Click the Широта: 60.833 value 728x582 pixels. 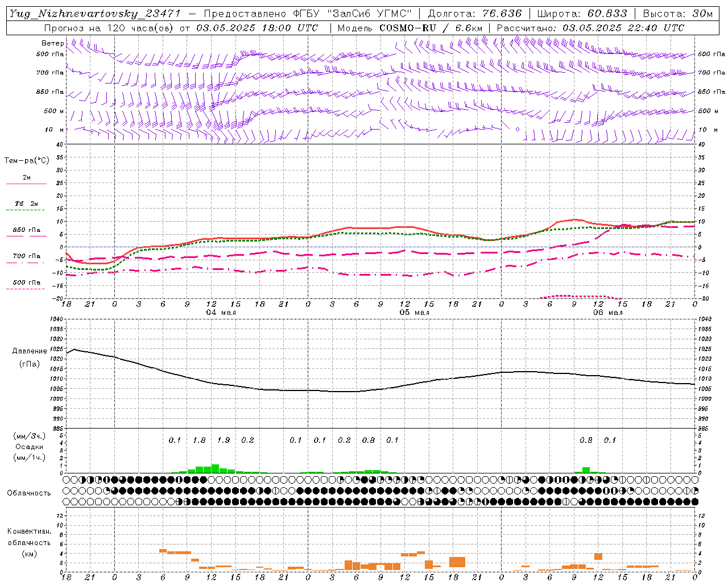582,14
